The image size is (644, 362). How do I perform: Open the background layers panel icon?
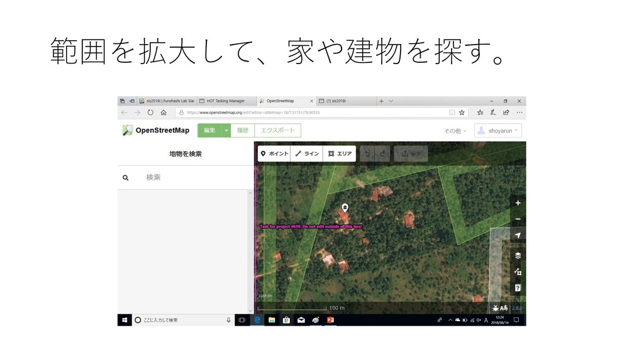[x=518, y=256]
